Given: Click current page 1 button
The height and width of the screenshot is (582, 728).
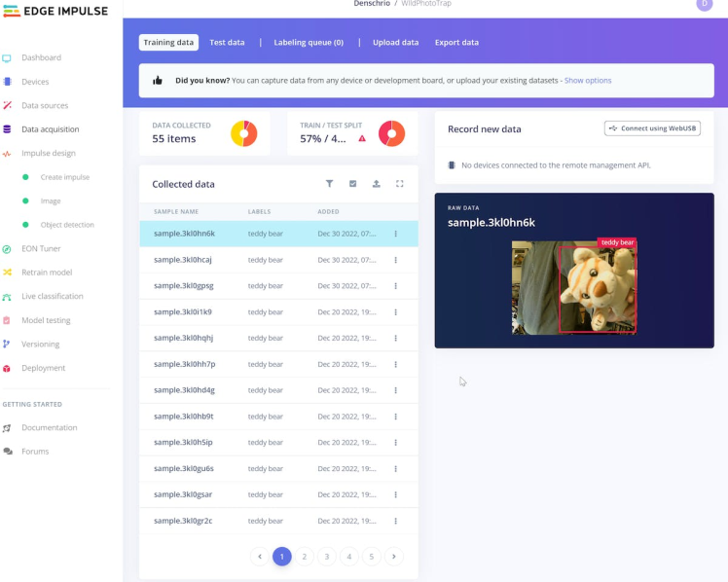Looking at the screenshot, I should tap(282, 556).
